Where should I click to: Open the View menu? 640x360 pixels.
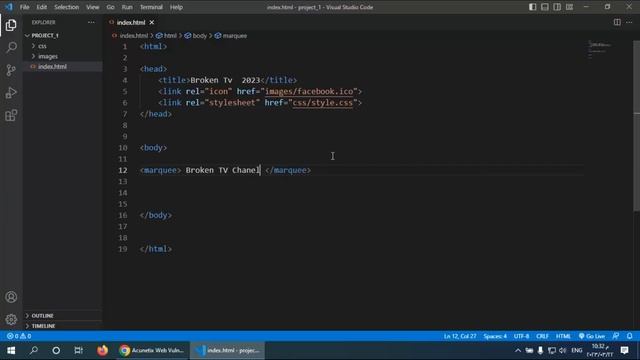[x=93, y=7]
